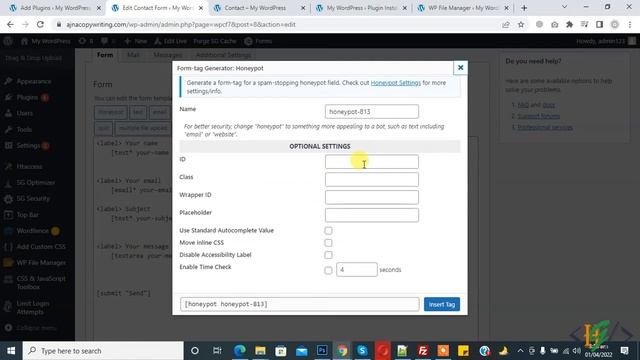This screenshot has width=640, height=360.
Task: Open the notification center icon
Action: tap(624, 351)
